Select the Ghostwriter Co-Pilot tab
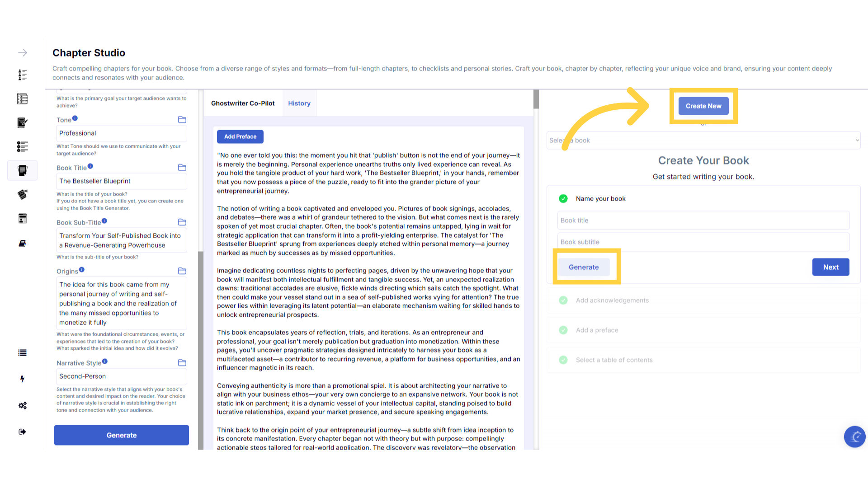This screenshot has width=868, height=488. point(243,103)
